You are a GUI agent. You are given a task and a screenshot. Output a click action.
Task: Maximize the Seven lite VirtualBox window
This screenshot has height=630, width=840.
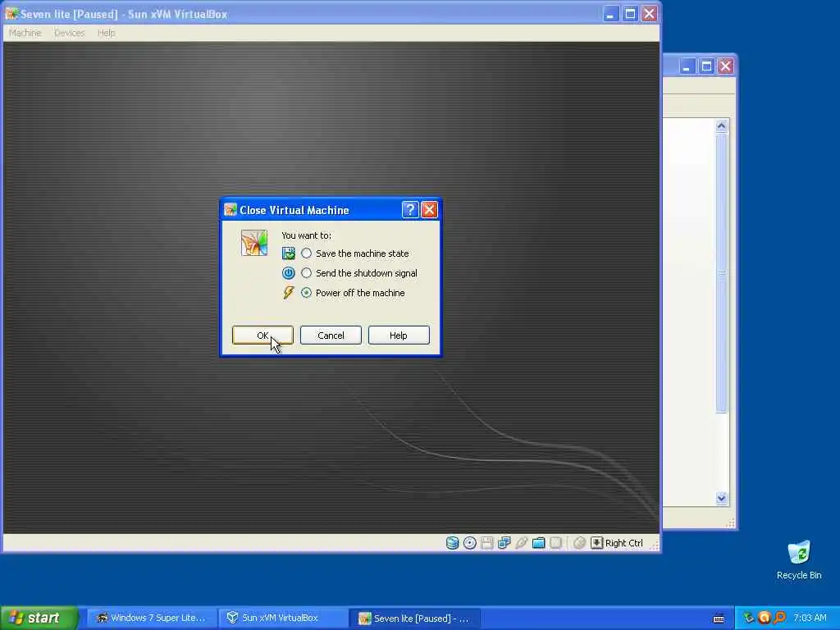tap(630, 14)
